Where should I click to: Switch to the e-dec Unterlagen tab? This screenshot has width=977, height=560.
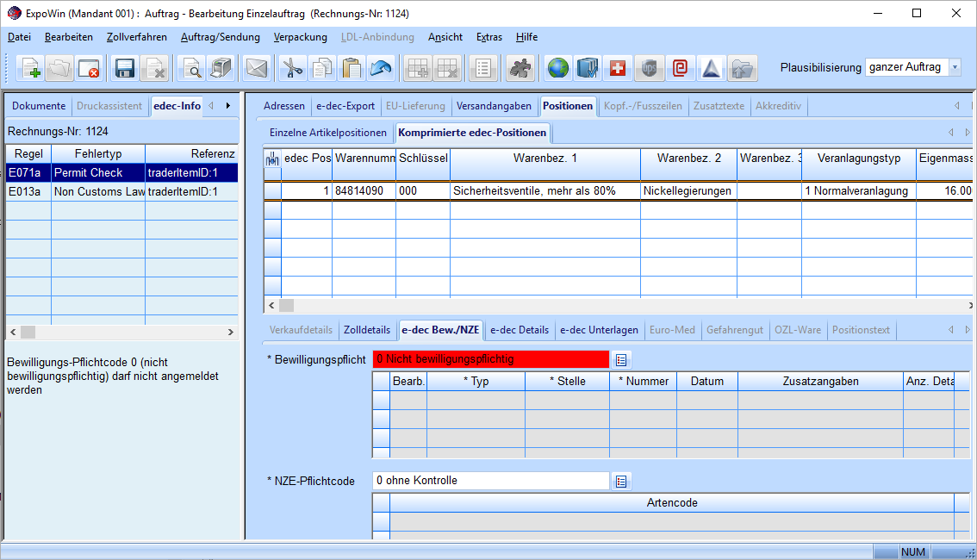pyautogui.click(x=599, y=329)
